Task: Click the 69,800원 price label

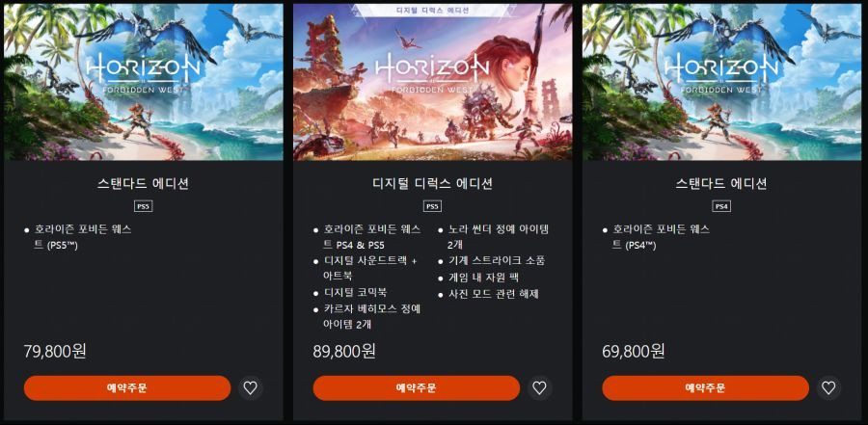Action: (x=634, y=351)
